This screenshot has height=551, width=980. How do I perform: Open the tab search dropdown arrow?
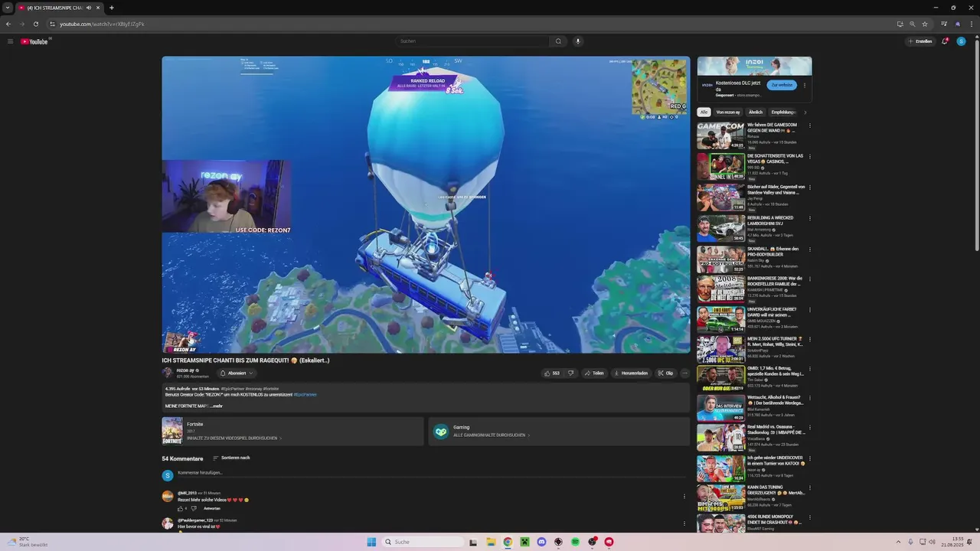point(8,8)
